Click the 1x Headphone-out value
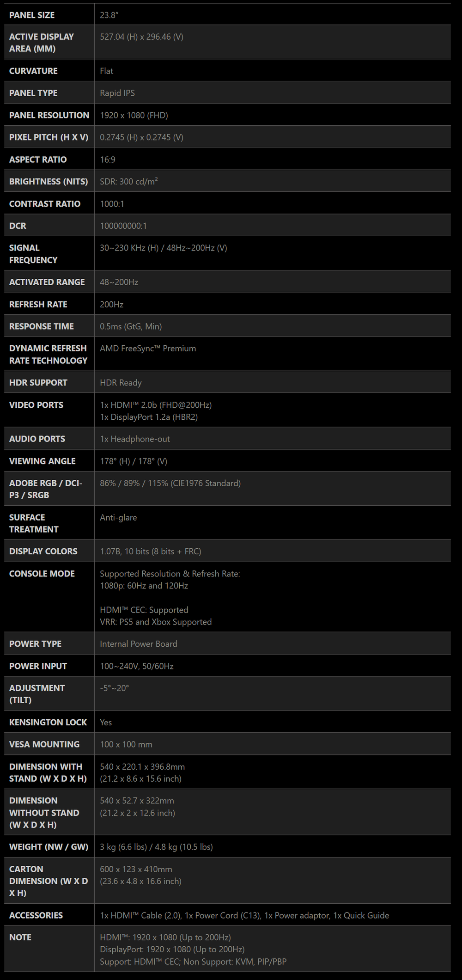 coord(135,439)
